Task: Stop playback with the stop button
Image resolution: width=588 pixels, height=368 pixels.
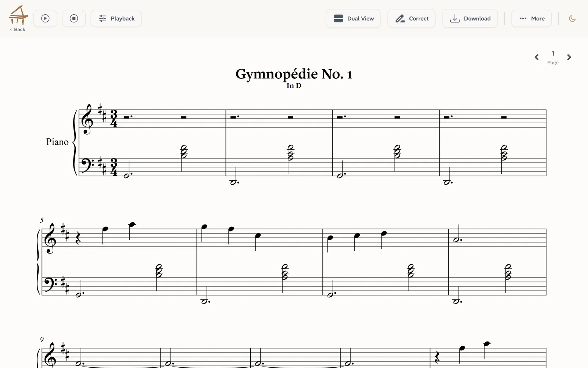Action: tap(74, 18)
